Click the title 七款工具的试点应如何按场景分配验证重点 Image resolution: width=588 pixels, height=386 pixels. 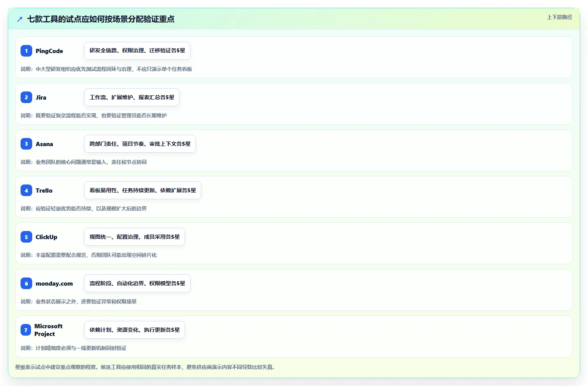click(101, 19)
